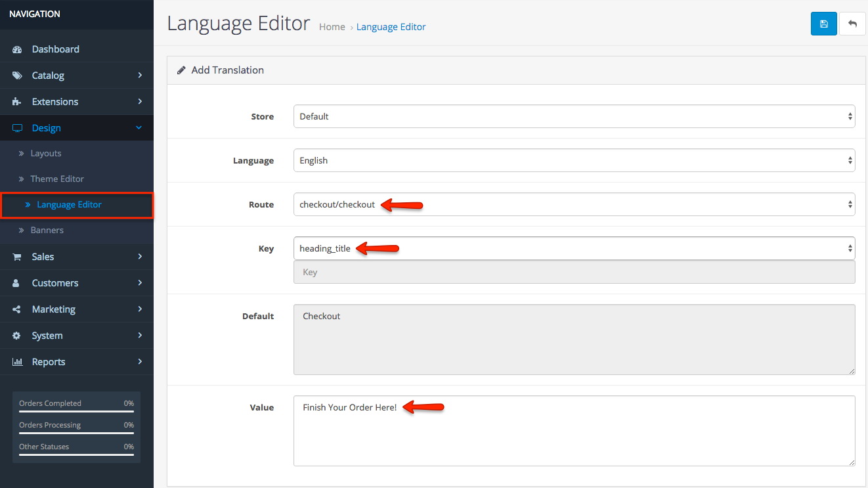The width and height of the screenshot is (868, 488).
Task: Expand the Marketing chevron arrow
Action: click(140, 309)
